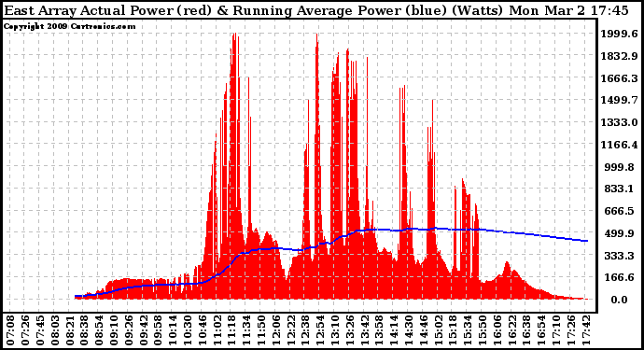The width and height of the screenshot is (644, 350).
Task: Click the 0.0 y-axis label
Action: click(x=620, y=300)
